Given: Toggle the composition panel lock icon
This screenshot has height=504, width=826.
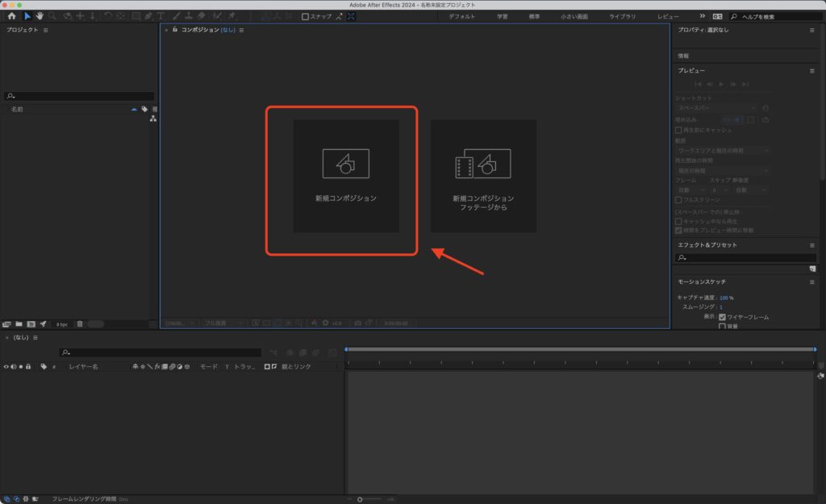Looking at the screenshot, I should point(175,30).
